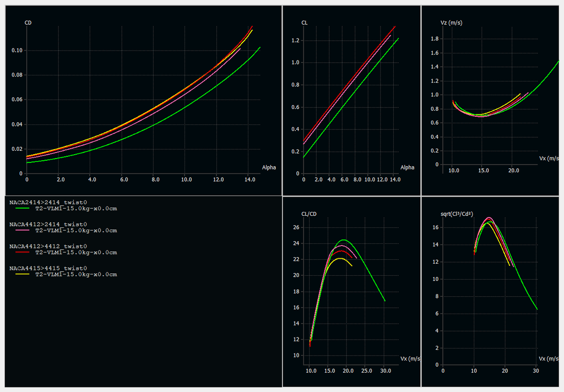Screen dimensions: 564x392
Task: Click the CL/CD axis title label
Action: pos(309,213)
